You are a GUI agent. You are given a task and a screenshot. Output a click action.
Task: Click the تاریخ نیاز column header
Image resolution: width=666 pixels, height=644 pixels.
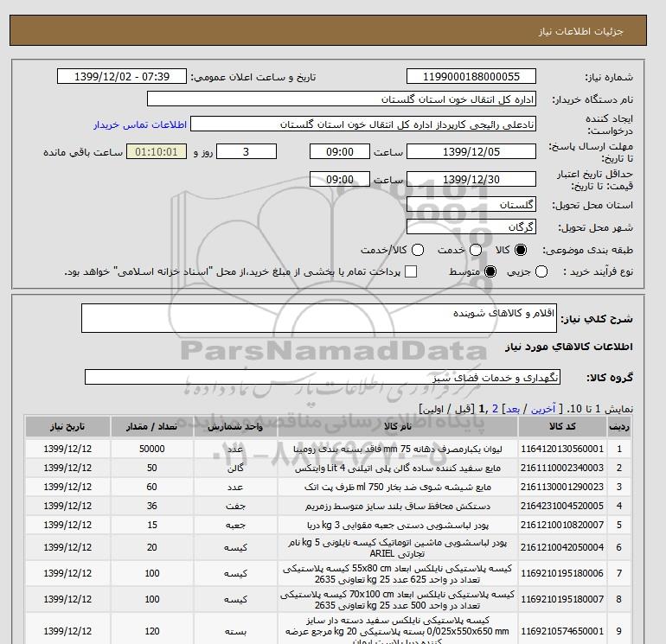point(67,427)
